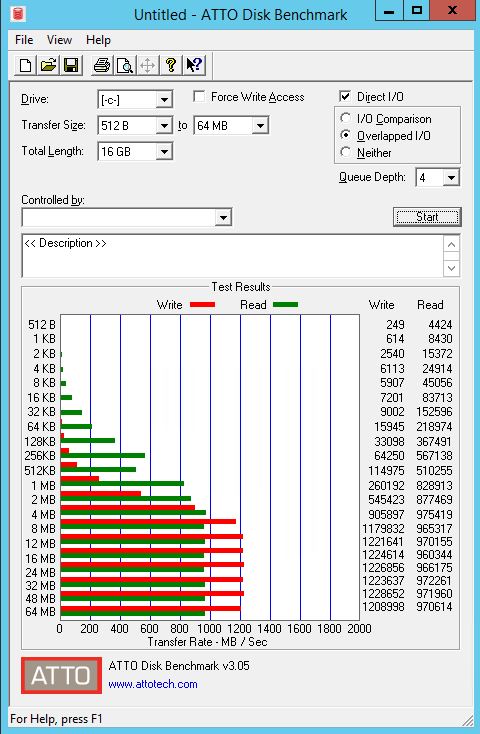Click read value 975419 for 4 MB
This screenshot has width=480, height=734.
(434, 514)
